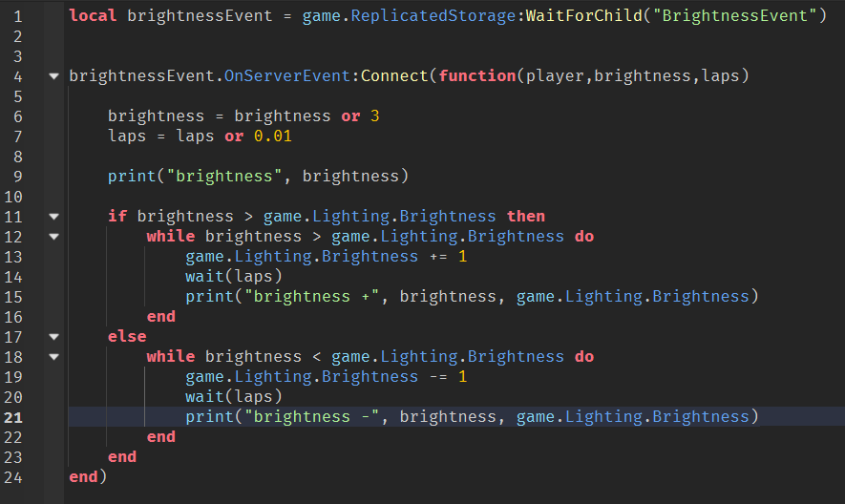The width and height of the screenshot is (845, 504).
Task: Click 'OnServerEvent' on line 4
Action: point(287,76)
